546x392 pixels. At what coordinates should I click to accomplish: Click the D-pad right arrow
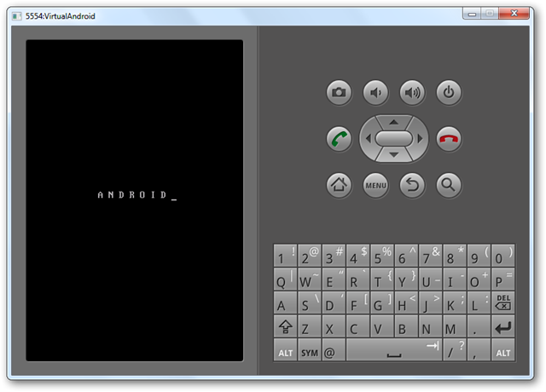420,138
